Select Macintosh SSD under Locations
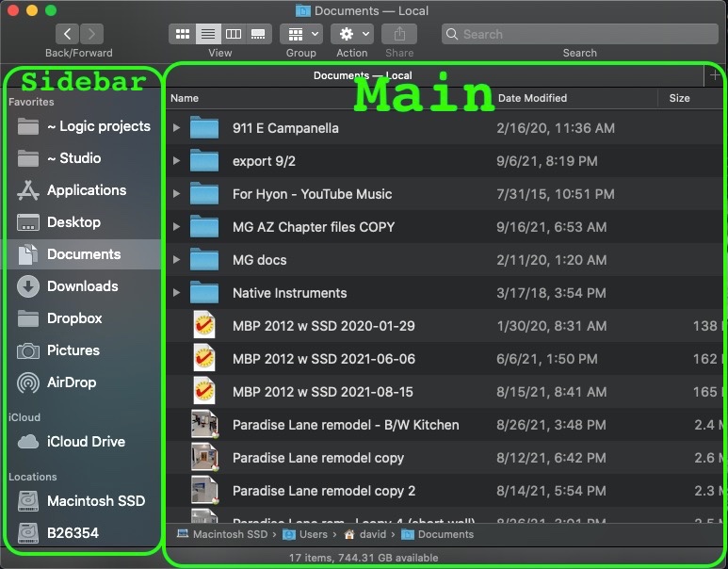The width and height of the screenshot is (728, 569). [x=95, y=501]
